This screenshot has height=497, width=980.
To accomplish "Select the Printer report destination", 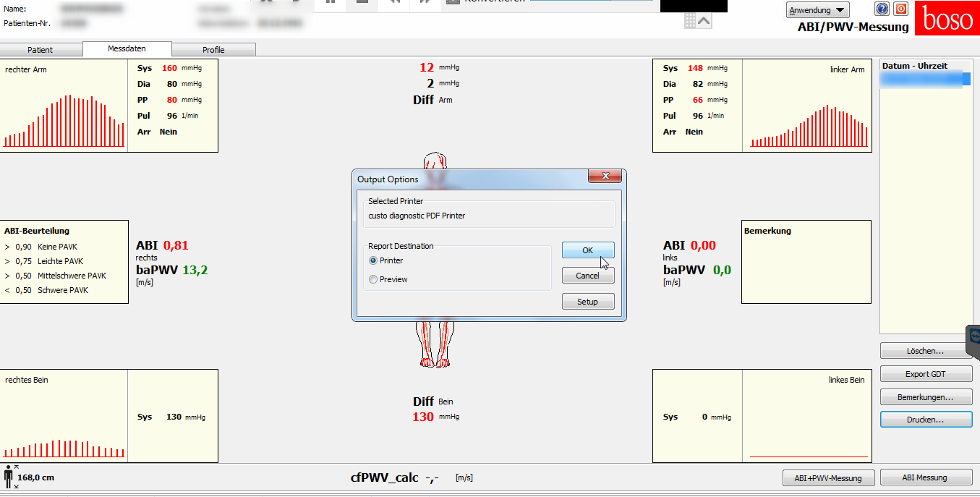I will coord(386,260).
